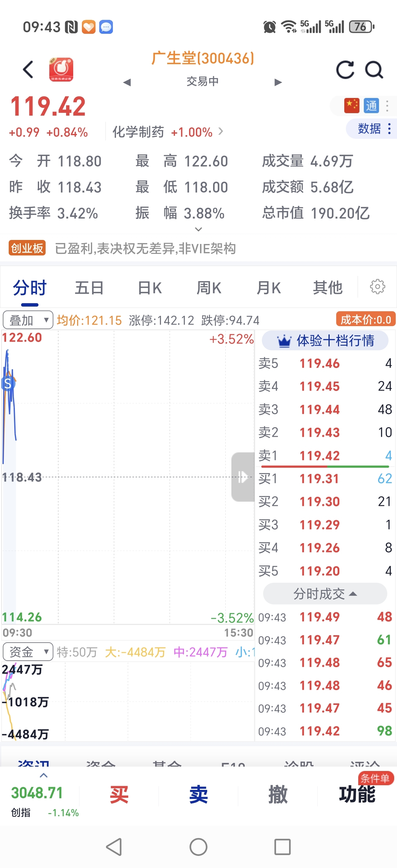This screenshot has width=397, height=868.
Task: Tap the 卖 sell button
Action: click(x=198, y=794)
